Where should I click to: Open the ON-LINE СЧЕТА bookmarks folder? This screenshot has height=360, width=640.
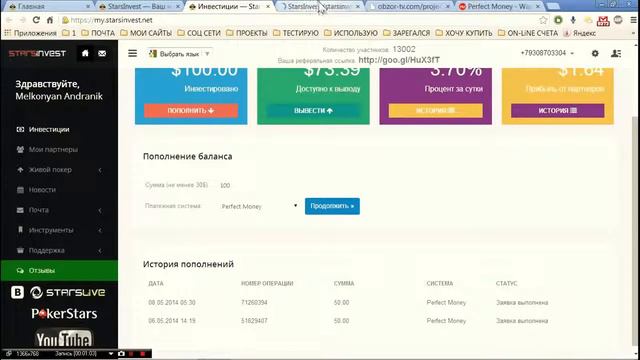pyautogui.click(x=528, y=33)
